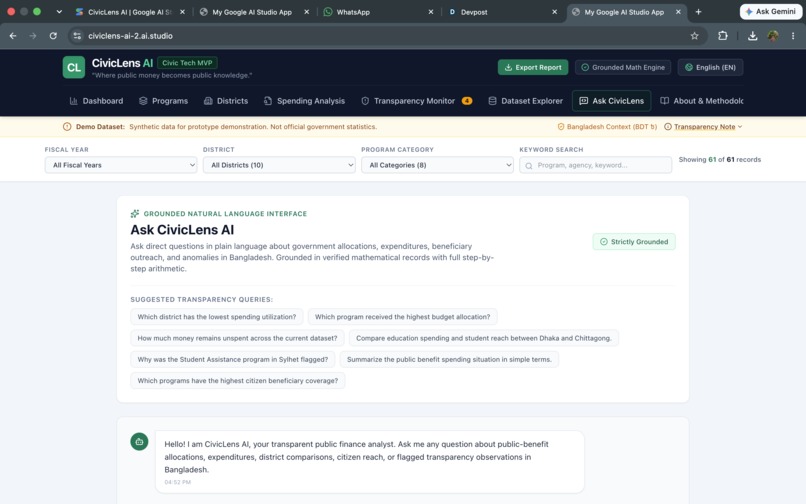806x504 pixels.
Task: Click the 04:52 PM message timestamp
Action: (x=177, y=482)
